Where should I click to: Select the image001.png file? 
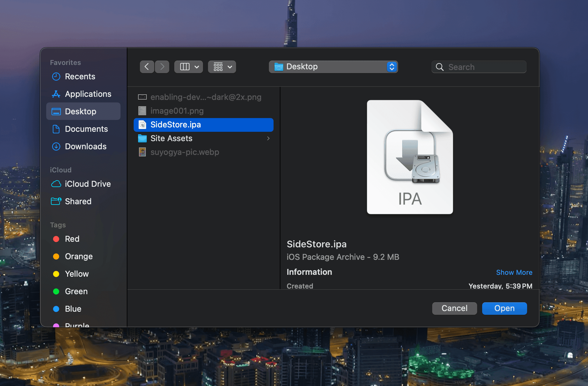tap(177, 111)
